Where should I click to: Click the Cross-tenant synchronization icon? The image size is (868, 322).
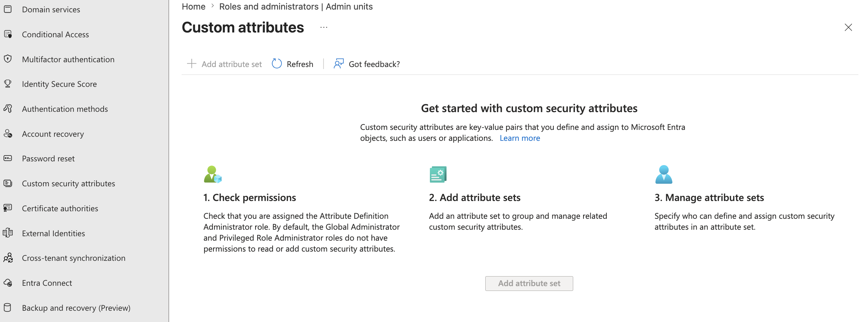(x=8, y=258)
